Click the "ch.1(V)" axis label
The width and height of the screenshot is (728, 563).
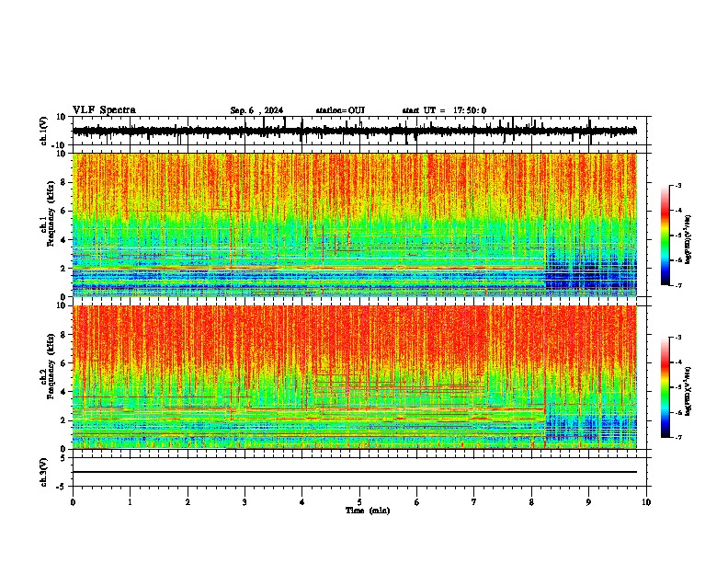point(44,131)
